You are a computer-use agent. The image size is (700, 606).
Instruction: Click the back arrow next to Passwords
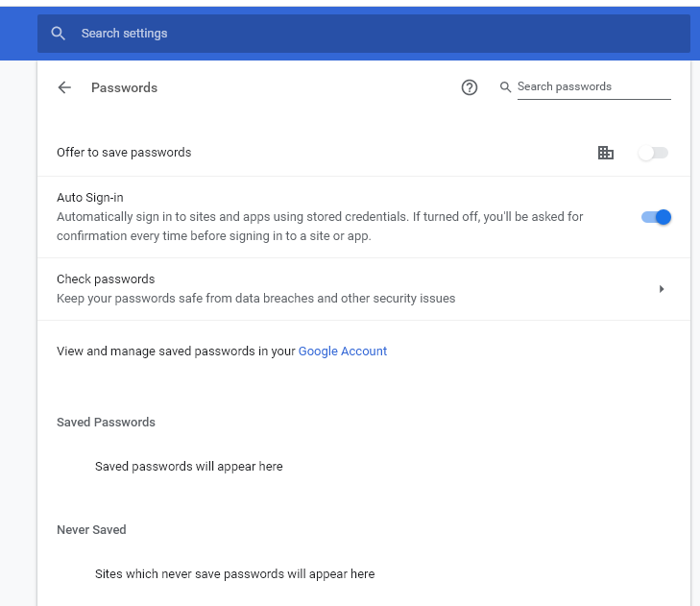(64, 87)
